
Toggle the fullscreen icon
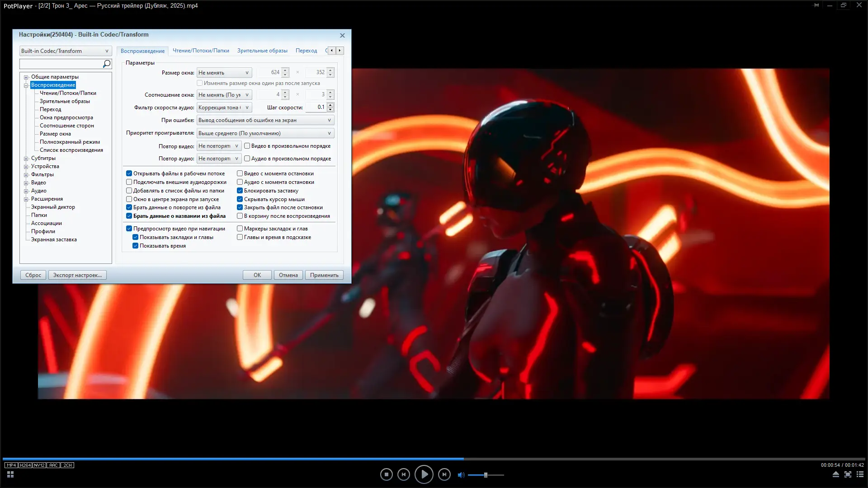[848, 474]
